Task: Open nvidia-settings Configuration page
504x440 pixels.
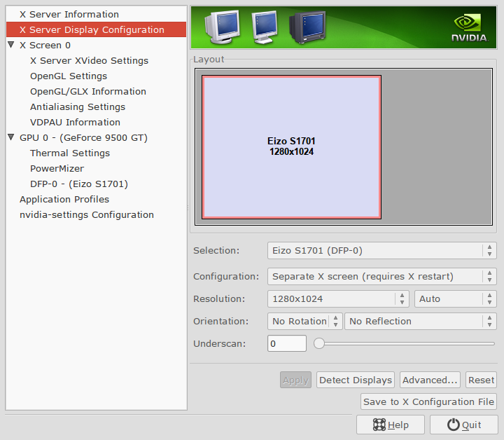Action: click(87, 215)
